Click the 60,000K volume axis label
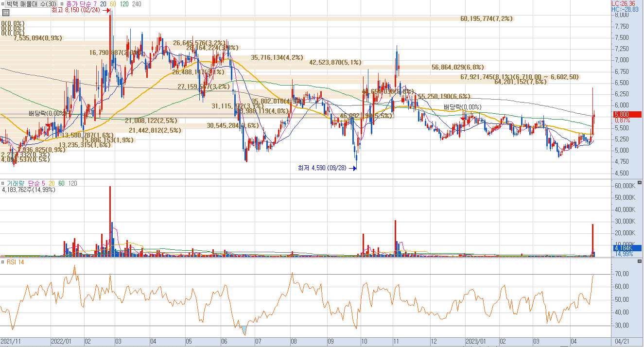 click(625, 186)
